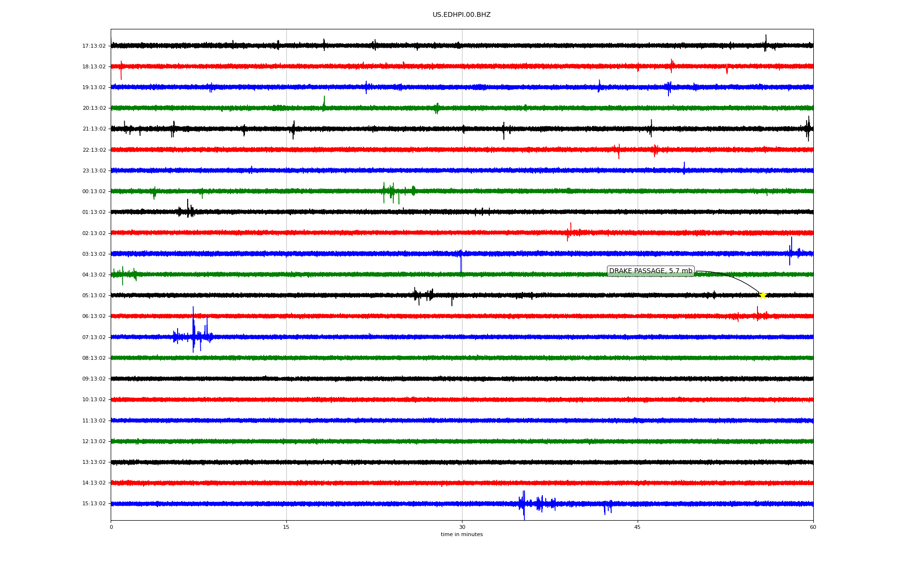Click the 19:13:02 time label

coord(94,88)
